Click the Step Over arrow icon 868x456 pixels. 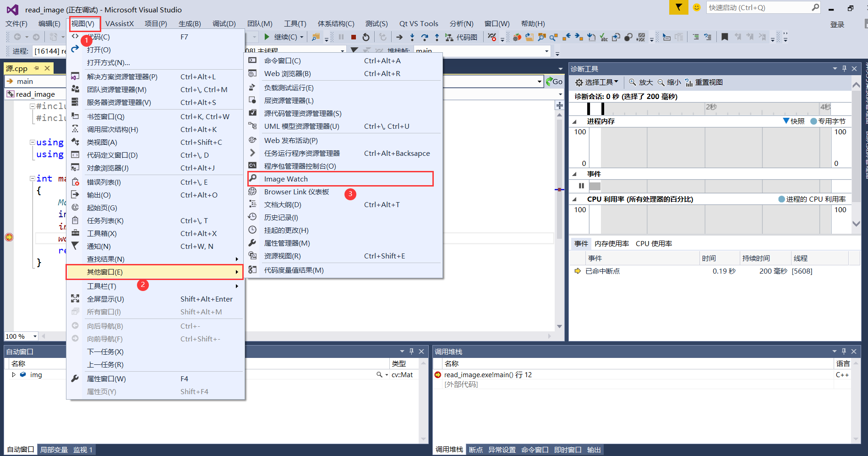point(425,37)
